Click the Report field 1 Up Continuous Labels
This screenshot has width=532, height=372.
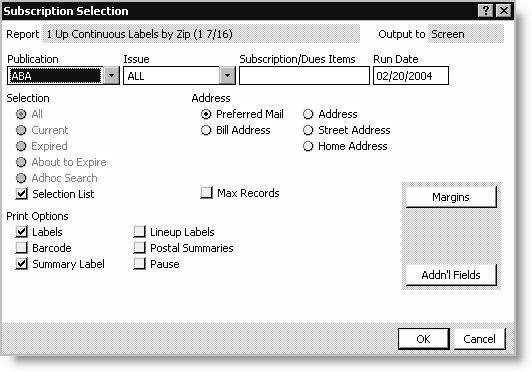[201, 34]
